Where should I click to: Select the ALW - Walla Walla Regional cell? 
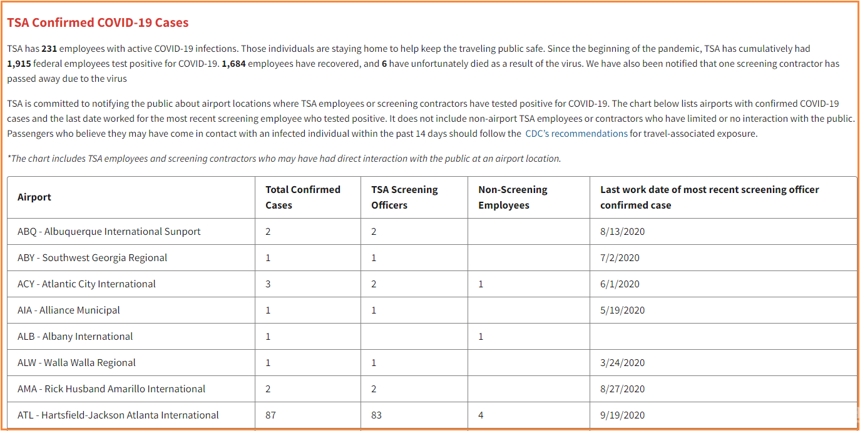click(x=131, y=362)
